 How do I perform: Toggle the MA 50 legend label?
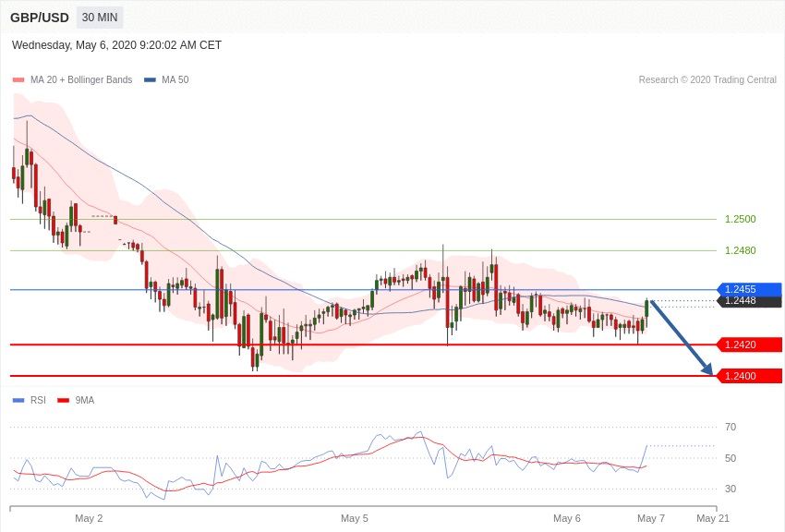[x=175, y=80]
